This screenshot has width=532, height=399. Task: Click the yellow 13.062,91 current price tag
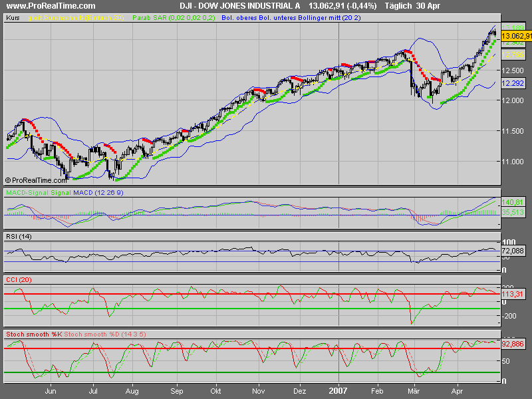(517, 36)
